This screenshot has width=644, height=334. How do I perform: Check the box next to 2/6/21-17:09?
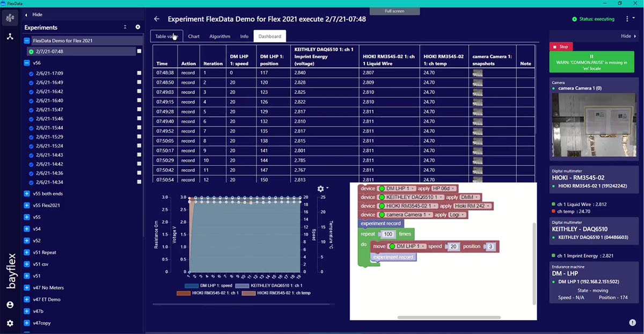[x=139, y=74]
